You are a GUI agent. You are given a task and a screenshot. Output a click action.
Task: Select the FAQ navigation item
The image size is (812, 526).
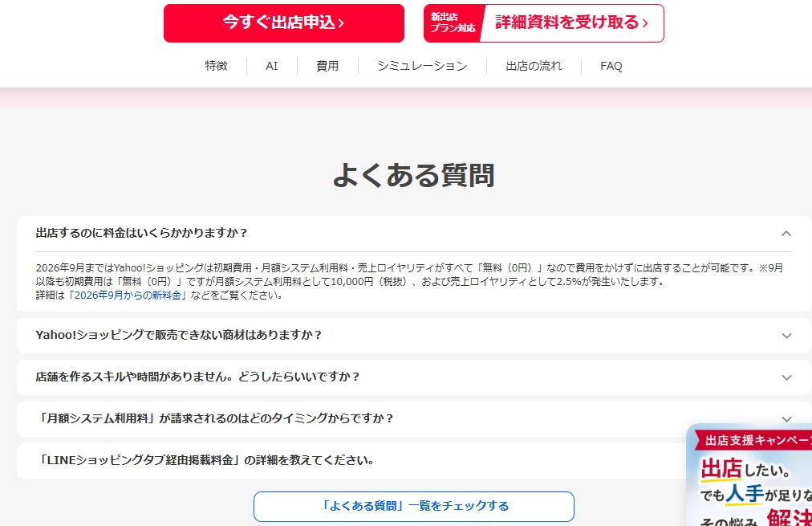click(611, 66)
